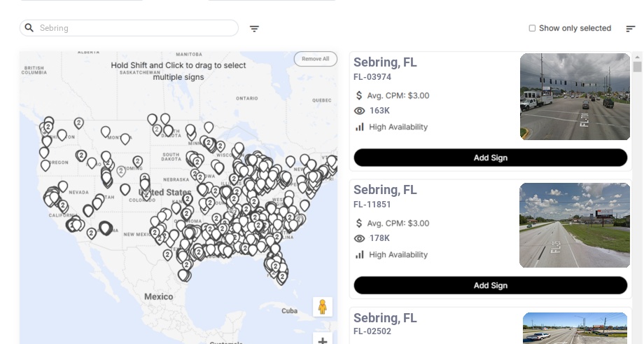Click the Sebring, FL FL-11851 listing title
644x344 pixels.
tap(385, 190)
